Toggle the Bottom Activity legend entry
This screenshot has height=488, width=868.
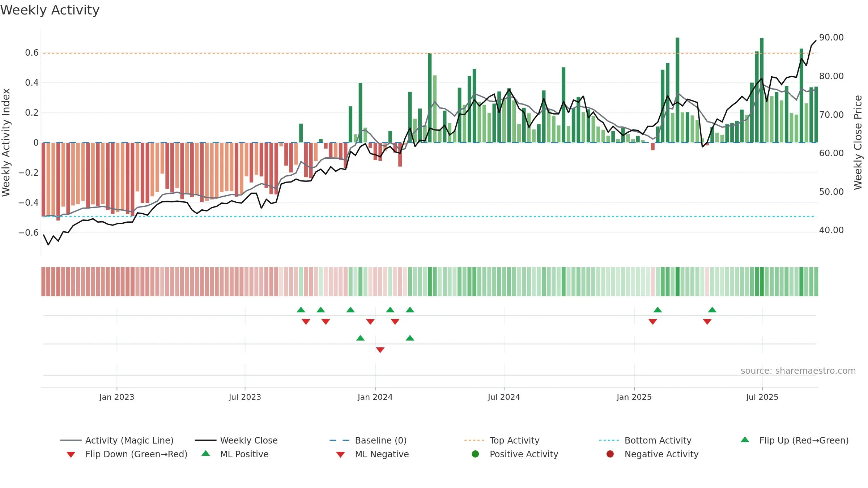click(x=645, y=440)
